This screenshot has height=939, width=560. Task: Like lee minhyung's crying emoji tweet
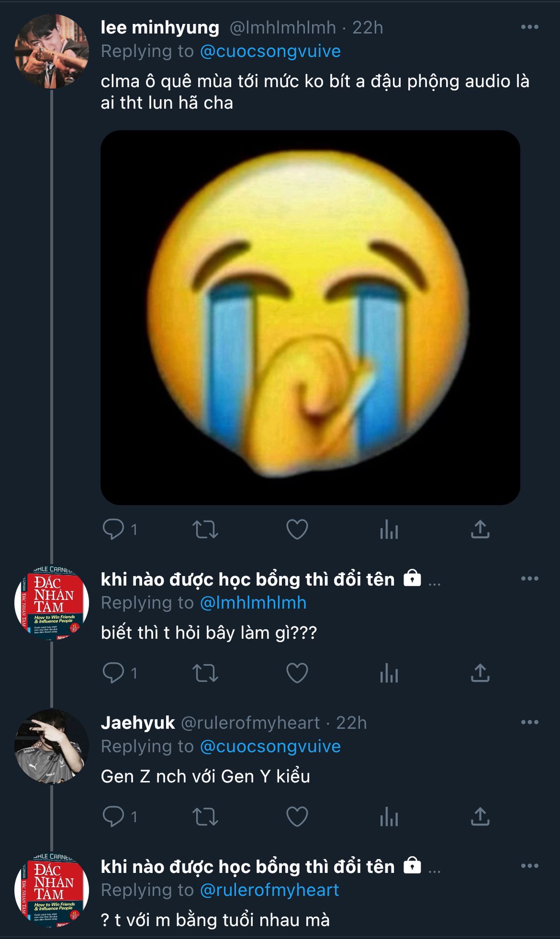(297, 529)
